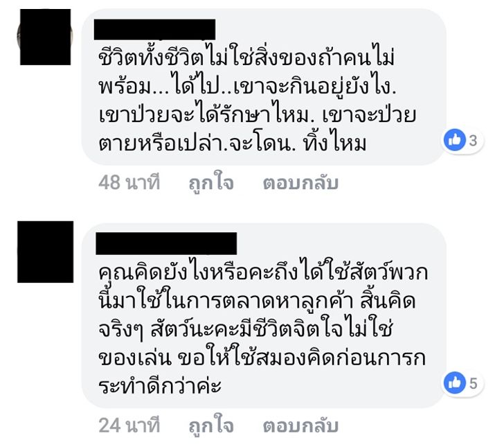Click the thumbs-up reaction icon with 3 likes

click(x=454, y=140)
